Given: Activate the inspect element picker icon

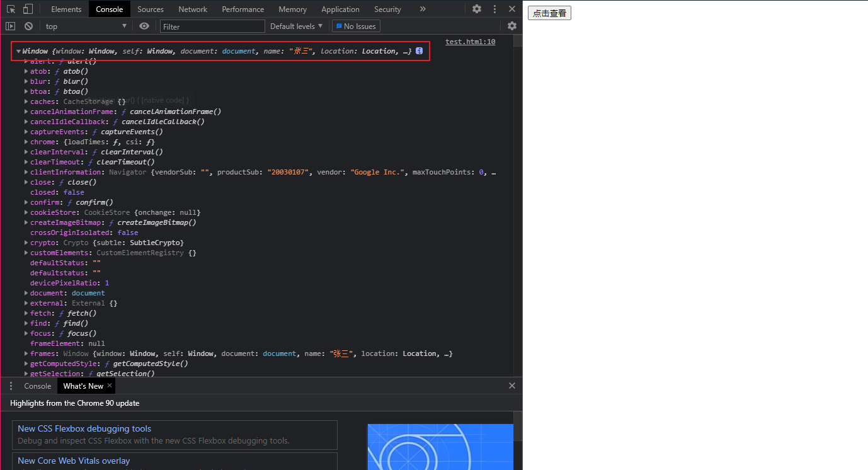Looking at the screenshot, I should pos(11,9).
